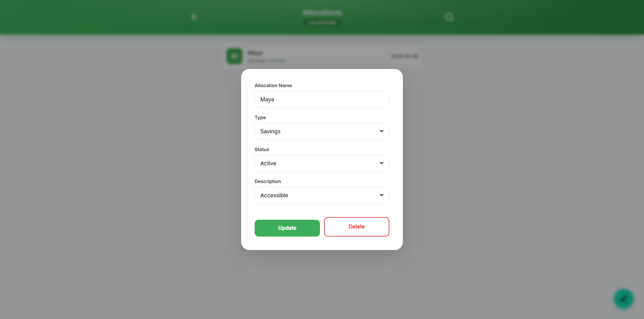Screen dimensions: 644x319
Task: Click the green Update button
Action: [287, 228]
